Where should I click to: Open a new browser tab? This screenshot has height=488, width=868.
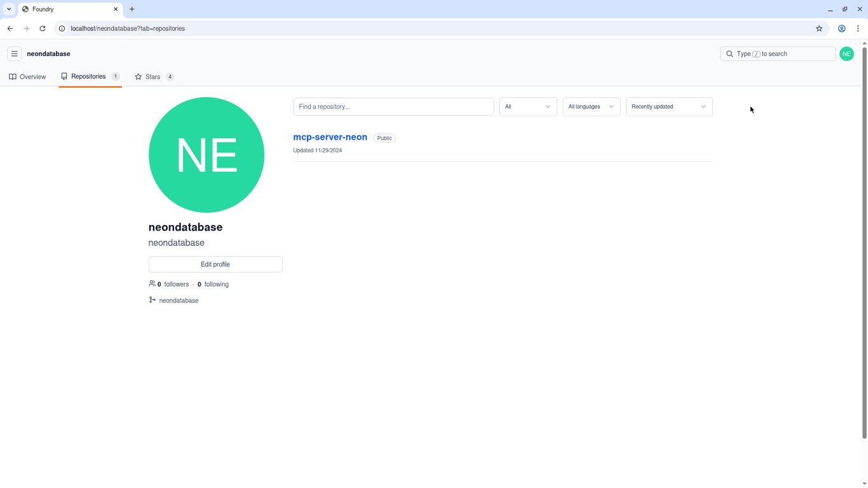pyautogui.click(x=132, y=9)
